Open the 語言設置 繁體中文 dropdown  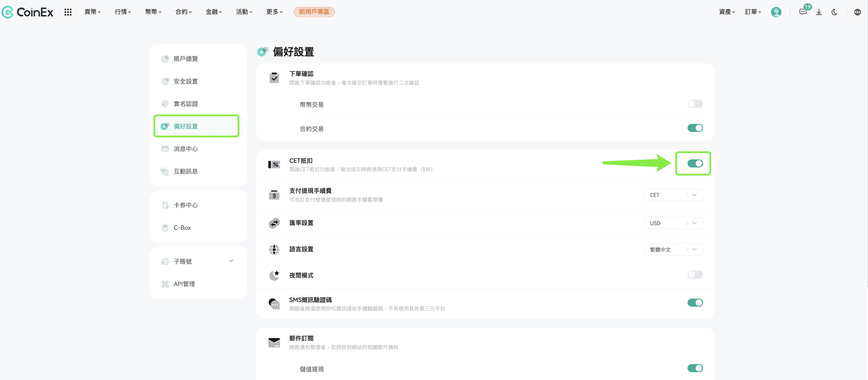673,249
